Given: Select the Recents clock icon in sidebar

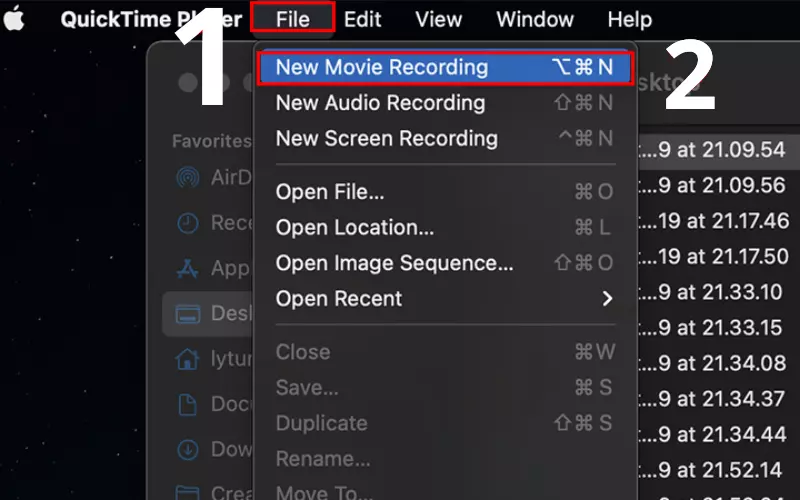Looking at the screenshot, I should coord(188,223).
